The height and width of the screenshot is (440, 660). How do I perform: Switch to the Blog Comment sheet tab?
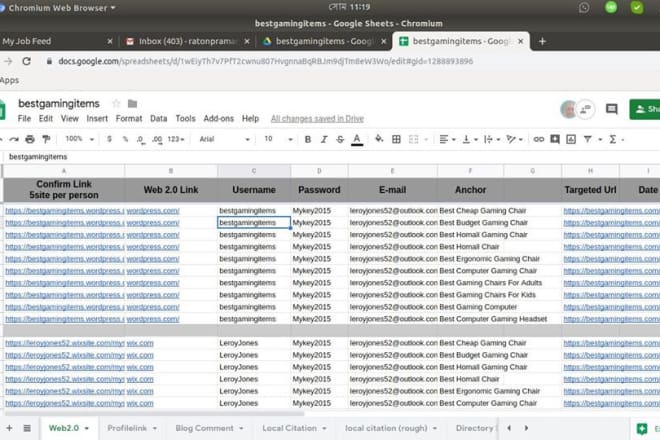click(204, 428)
